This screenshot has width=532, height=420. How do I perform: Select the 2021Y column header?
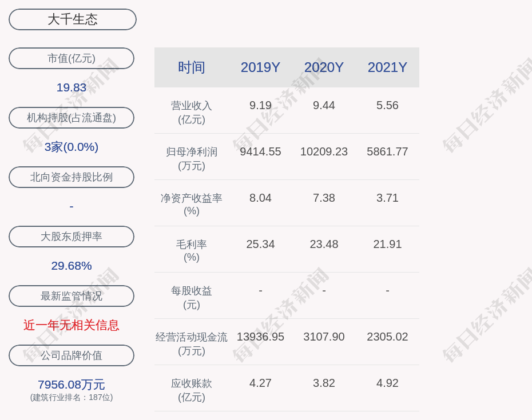[387, 67]
